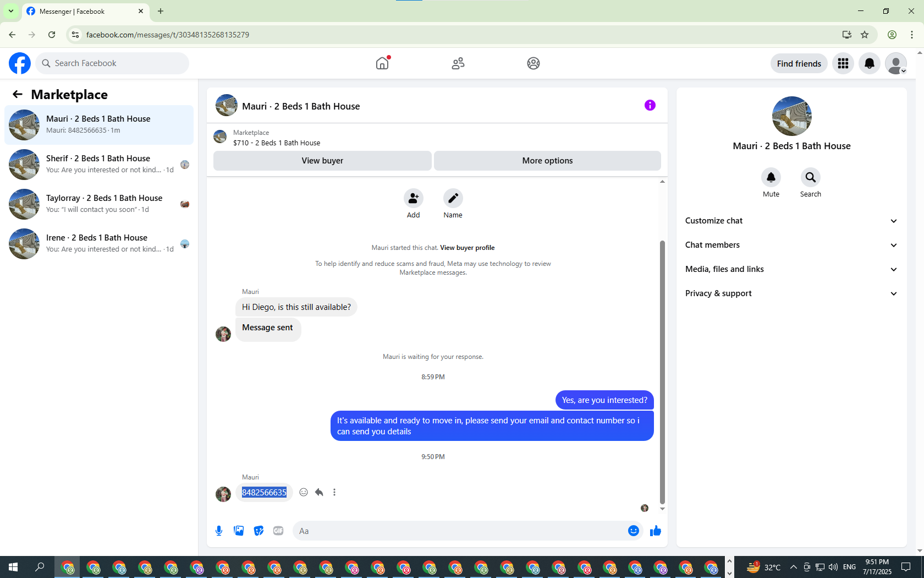
Task: Select Messenger | Facebook browser tab
Action: tap(85, 12)
